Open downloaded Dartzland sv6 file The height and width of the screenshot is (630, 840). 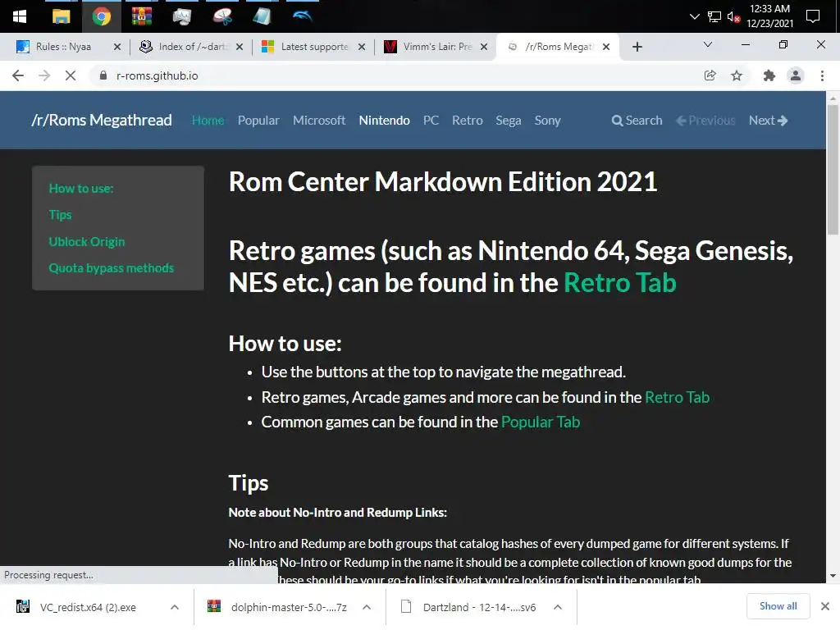[x=479, y=607]
